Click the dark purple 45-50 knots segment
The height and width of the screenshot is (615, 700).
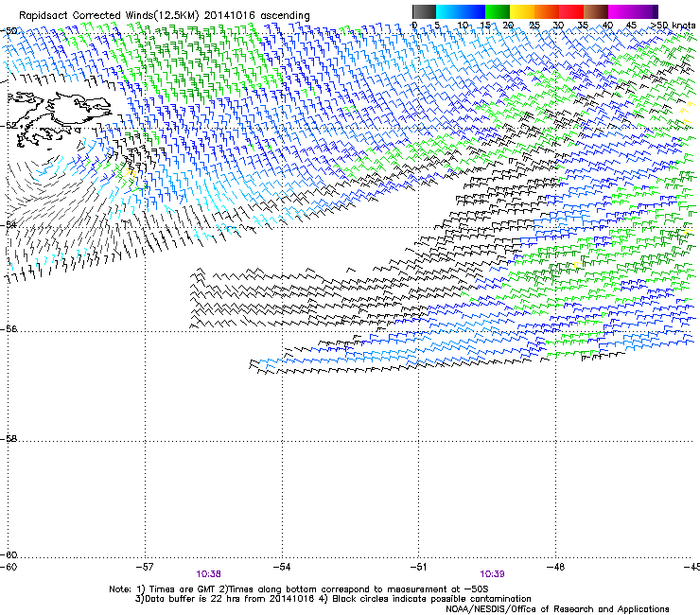pyautogui.click(x=645, y=11)
